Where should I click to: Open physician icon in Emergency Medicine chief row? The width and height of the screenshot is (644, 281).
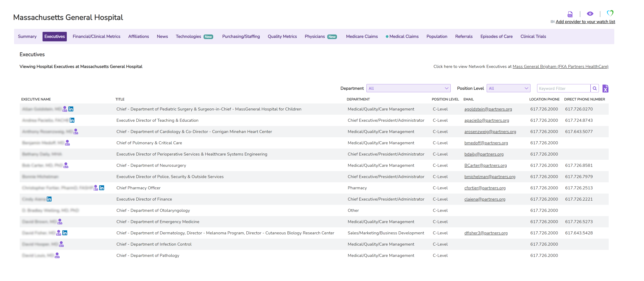[60, 222]
